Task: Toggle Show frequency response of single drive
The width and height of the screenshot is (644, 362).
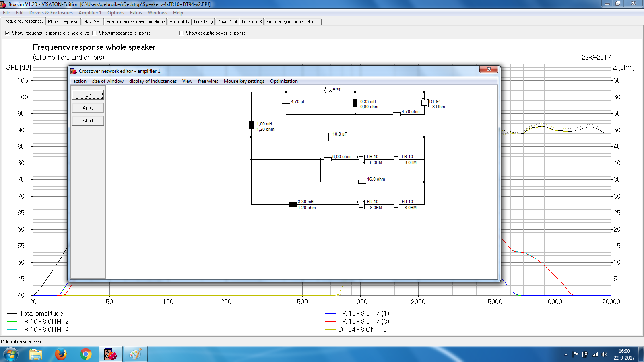Action: click(7, 33)
